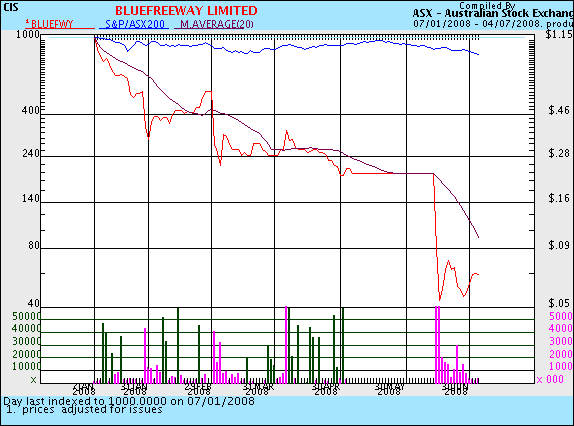This screenshot has width=574, height=426.
Task: Click the BLUEFREEWAY LIMITED chart title
Action: click(x=186, y=10)
